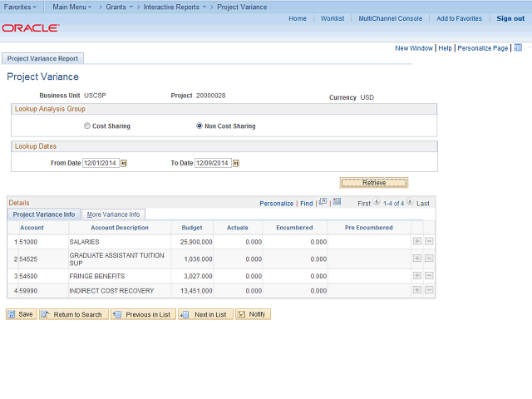
Task: Click the Sign out link
Action: [x=510, y=18]
